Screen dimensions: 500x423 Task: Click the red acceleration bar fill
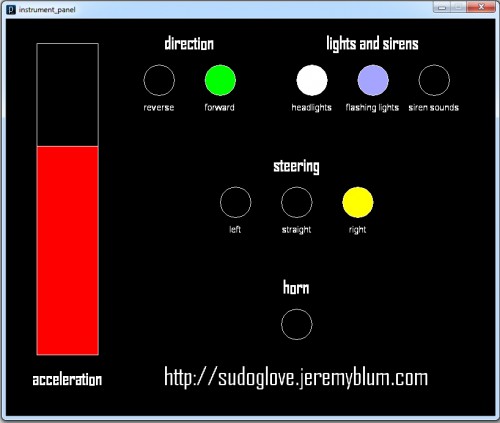[68, 251]
